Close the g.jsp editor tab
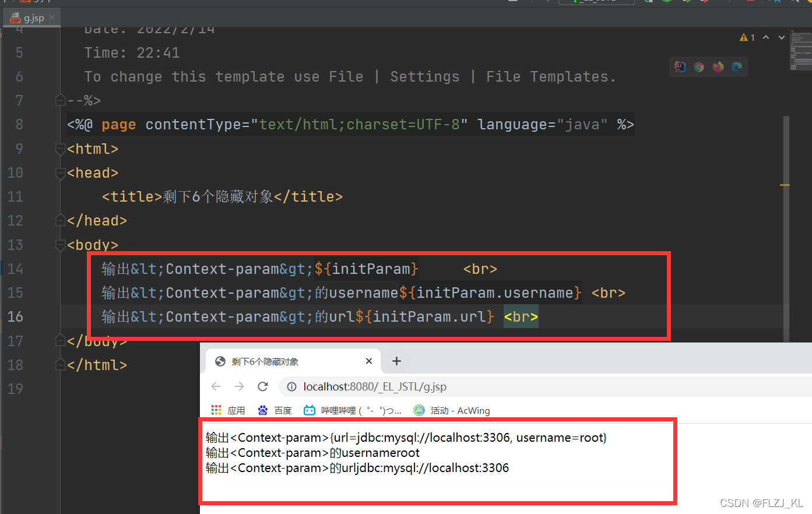812x514 pixels. [52, 17]
